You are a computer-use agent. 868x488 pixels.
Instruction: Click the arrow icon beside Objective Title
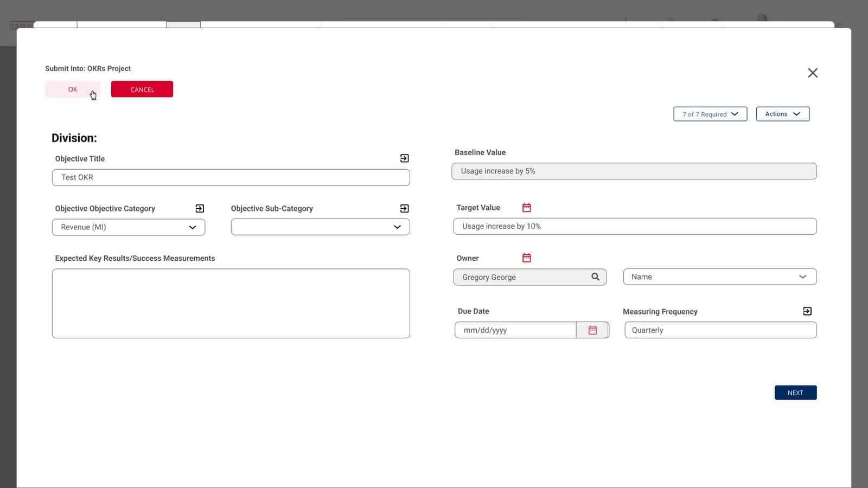tap(404, 158)
